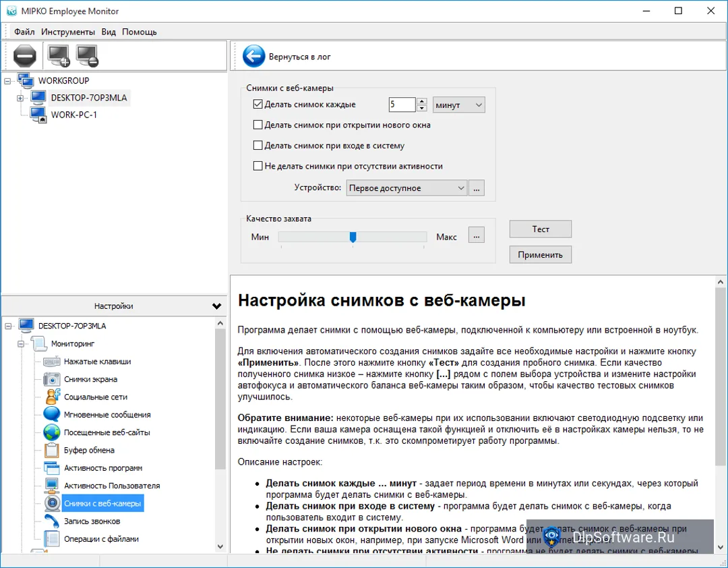Click Вернуться в лог link
The width and height of the screenshot is (728, 568).
299,57
